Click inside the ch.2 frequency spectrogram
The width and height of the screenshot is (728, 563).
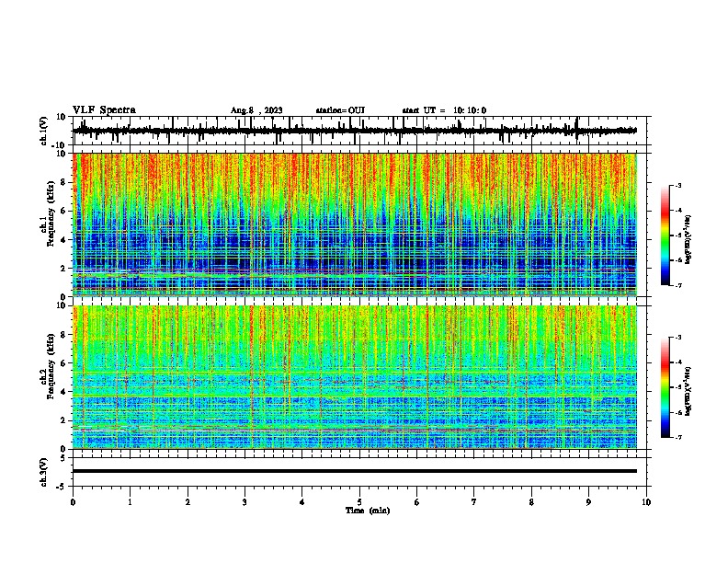pyautogui.click(x=355, y=377)
